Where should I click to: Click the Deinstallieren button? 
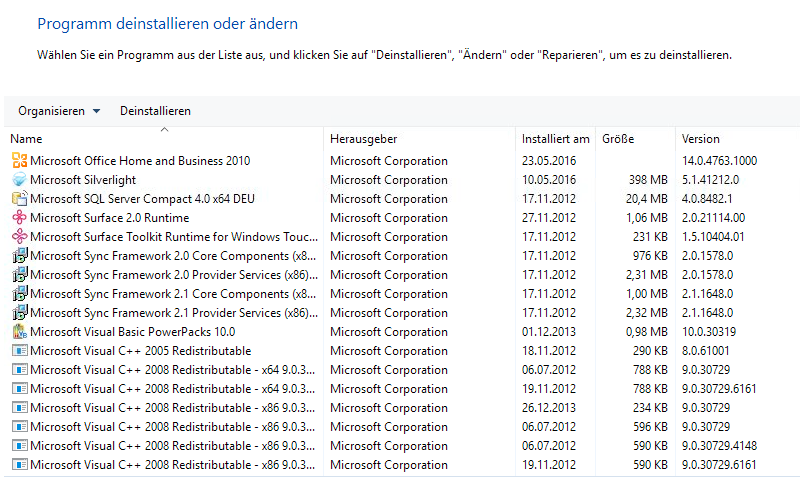[x=155, y=111]
